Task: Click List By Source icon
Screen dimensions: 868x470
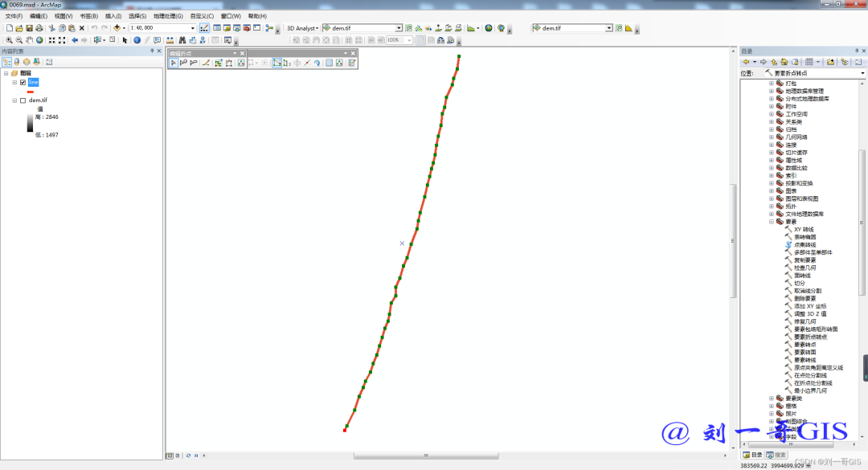Action: tap(17, 62)
